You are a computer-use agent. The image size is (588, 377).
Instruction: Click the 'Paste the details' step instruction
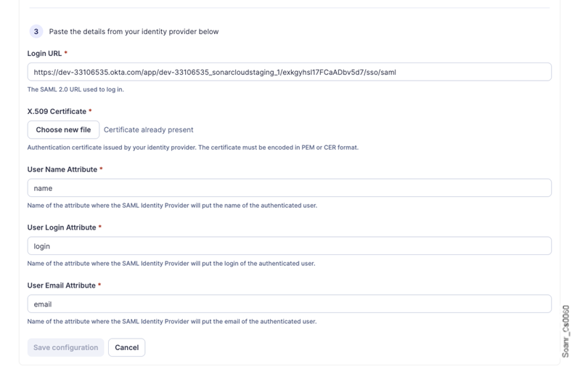click(134, 32)
